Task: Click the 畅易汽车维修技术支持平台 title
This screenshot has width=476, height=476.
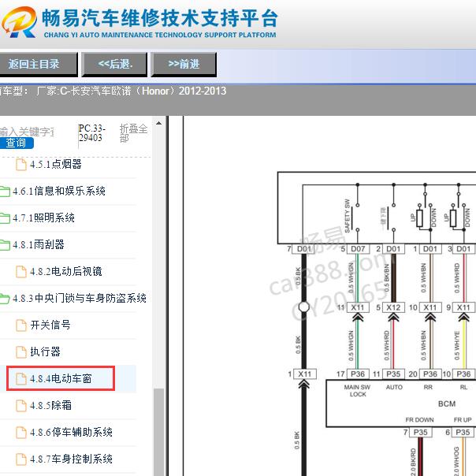Action: point(160,18)
